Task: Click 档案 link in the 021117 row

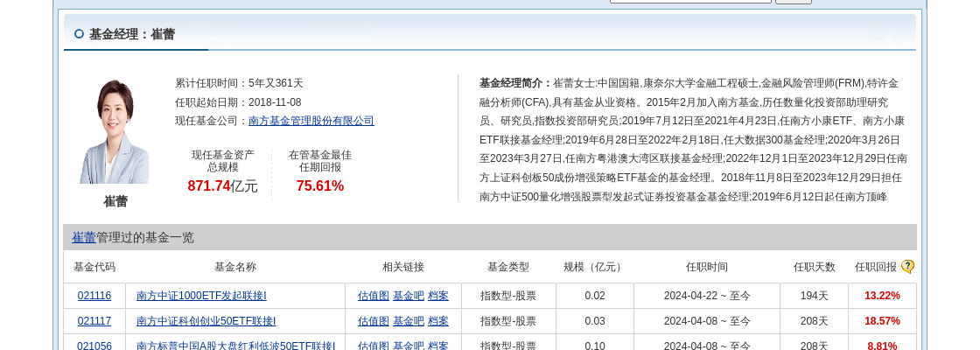Action: click(438, 321)
